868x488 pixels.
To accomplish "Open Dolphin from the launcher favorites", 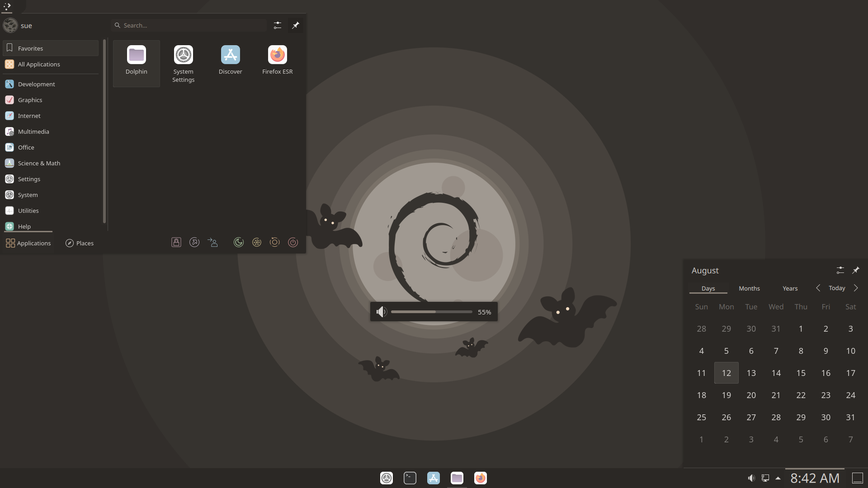I will 137,63.
